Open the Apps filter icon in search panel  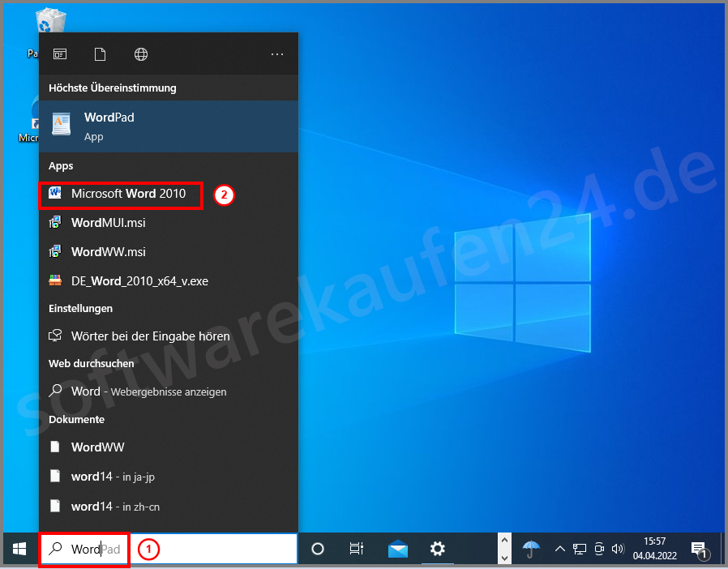tap(60, 54)
